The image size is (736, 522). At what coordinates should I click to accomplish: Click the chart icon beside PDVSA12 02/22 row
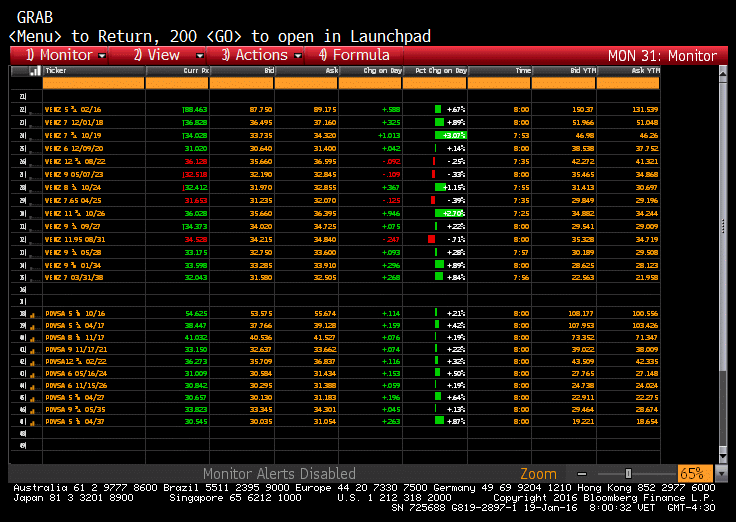point(32,363)
